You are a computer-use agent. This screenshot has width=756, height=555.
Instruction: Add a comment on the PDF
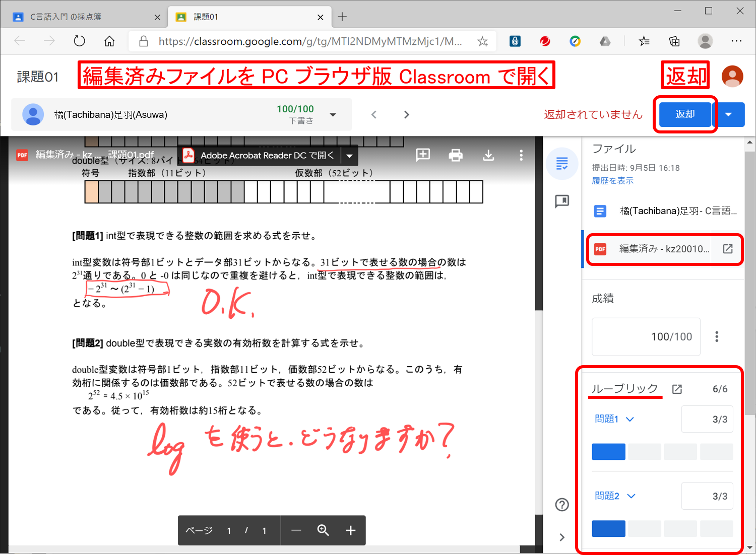click(423, 155)
